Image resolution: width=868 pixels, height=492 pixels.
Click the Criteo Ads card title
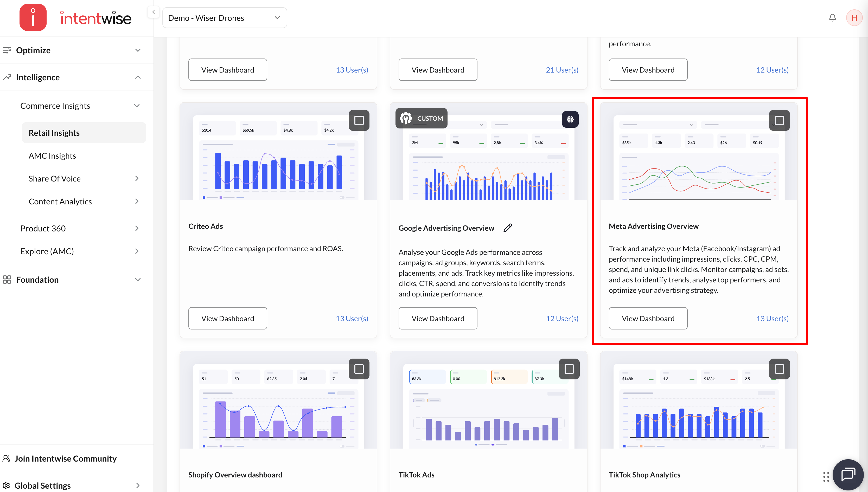pyautogui.click(x=206, y=226)
